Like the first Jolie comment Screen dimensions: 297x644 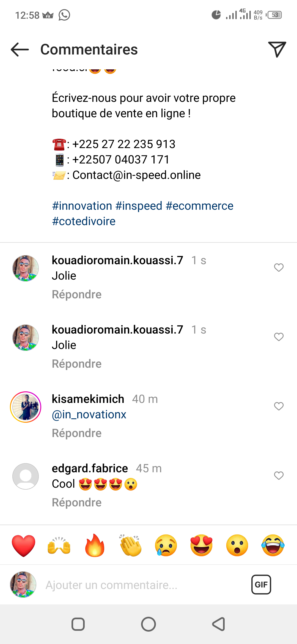click(x=279, y=267)
